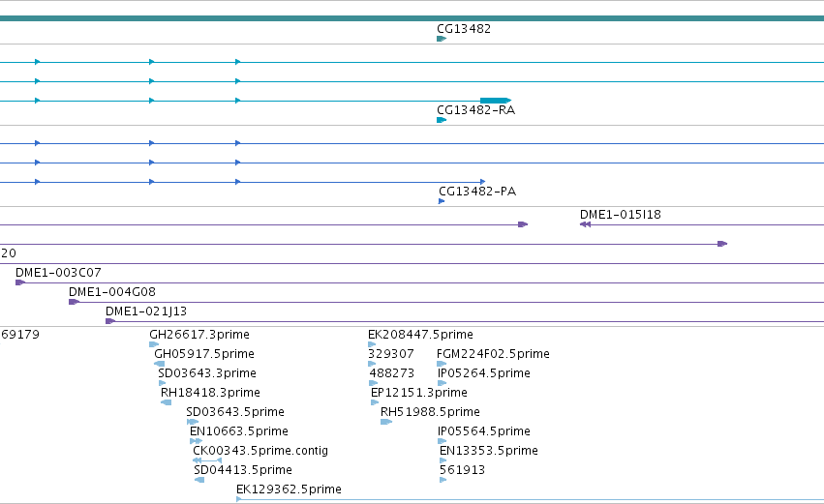This screenshot has height=504, width=824.
Task: Click the 488273 feature label
Action: (392, 373)
